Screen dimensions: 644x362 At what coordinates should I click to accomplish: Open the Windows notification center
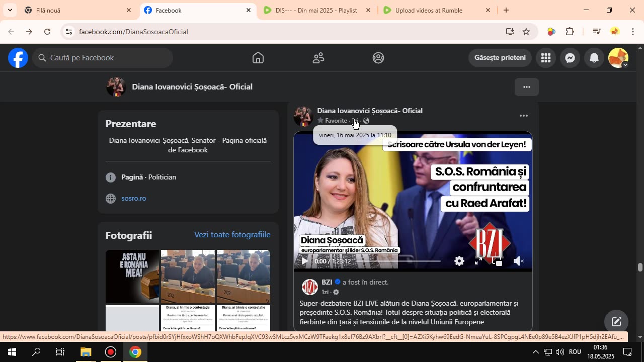click(x=627, y=352)
